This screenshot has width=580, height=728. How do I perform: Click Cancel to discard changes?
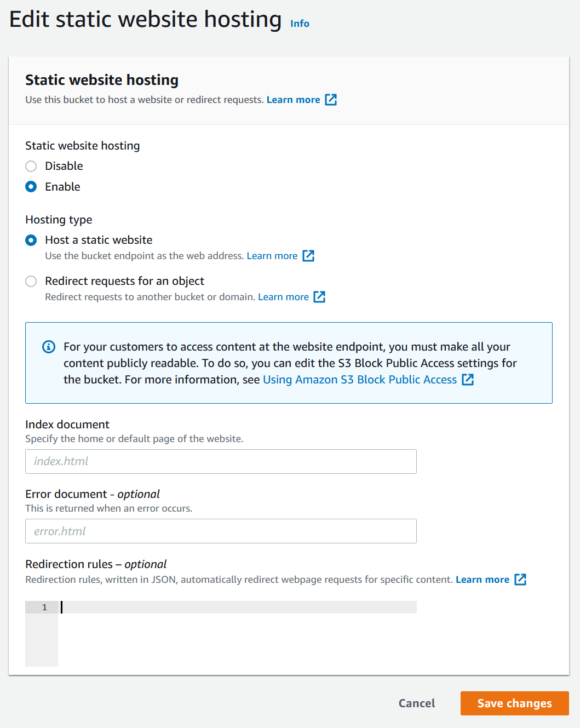point(417,703)
